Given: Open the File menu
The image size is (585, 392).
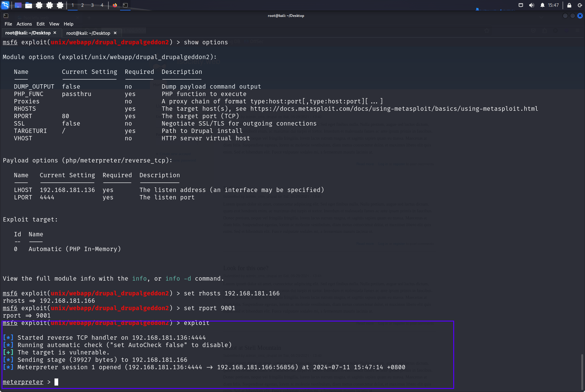Looking at the screenshot, I should [8, 24].
